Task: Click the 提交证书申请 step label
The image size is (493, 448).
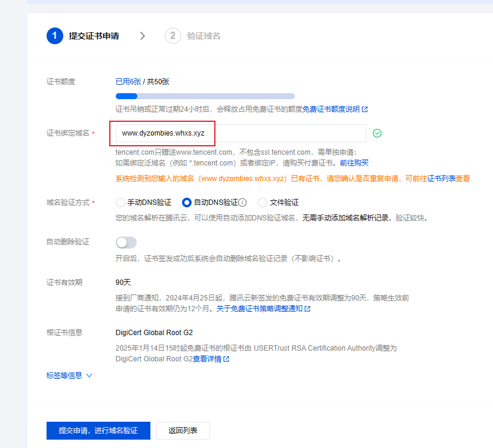Action: (x=94, y=36)
